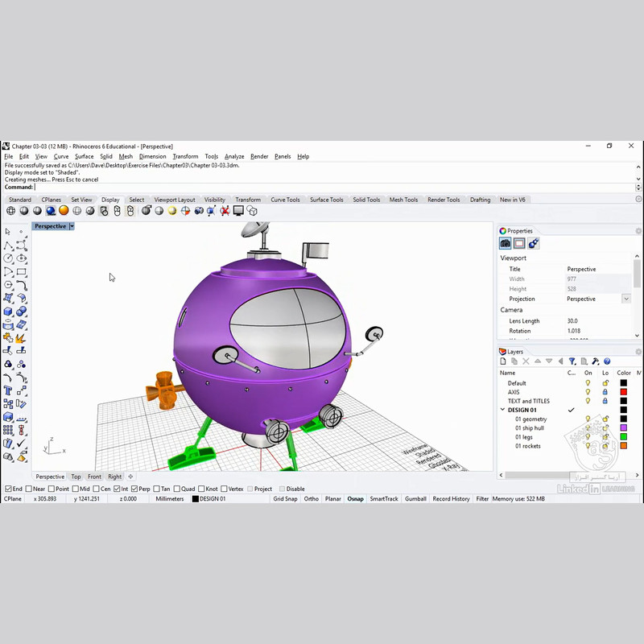The height and width of the screenshot is (644, 644).
Task: Toggle the Gumball status bar button
Action: point(415,499)
